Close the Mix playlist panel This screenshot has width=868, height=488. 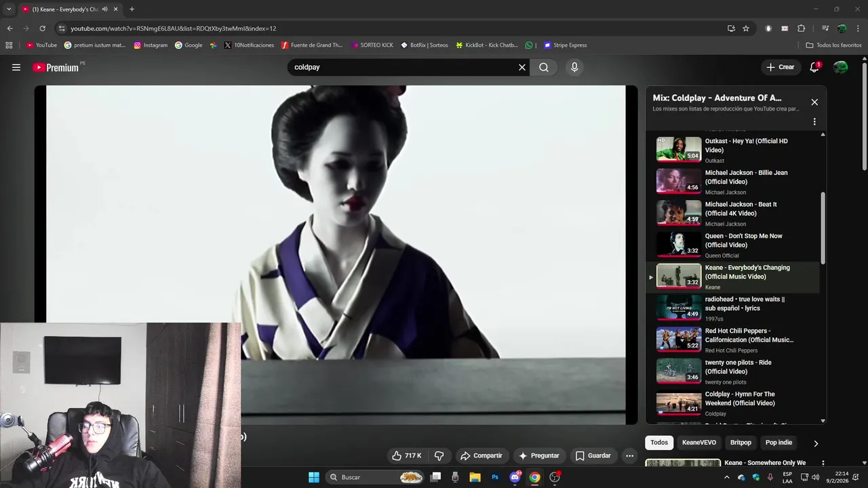pyautogui.click(x=814, y=102)
